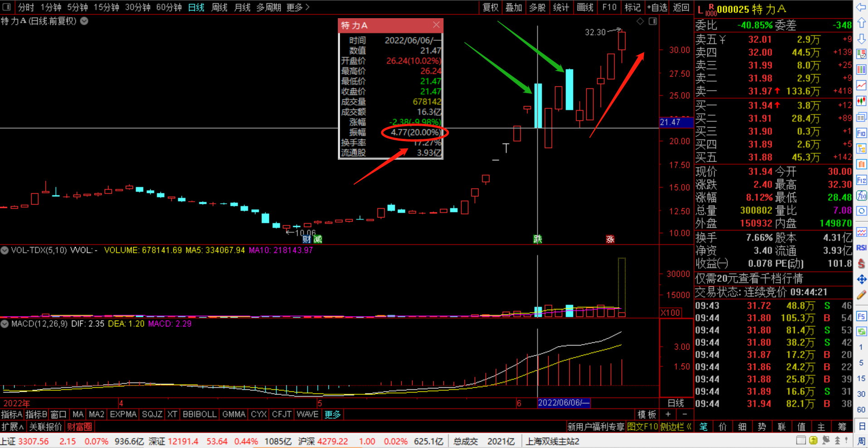Open the bottom 更多 indicators list

(x=332, y=414)
